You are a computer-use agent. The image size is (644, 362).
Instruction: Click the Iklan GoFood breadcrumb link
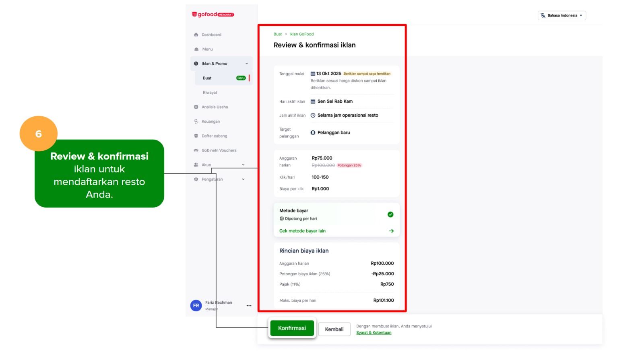point(301,34)
